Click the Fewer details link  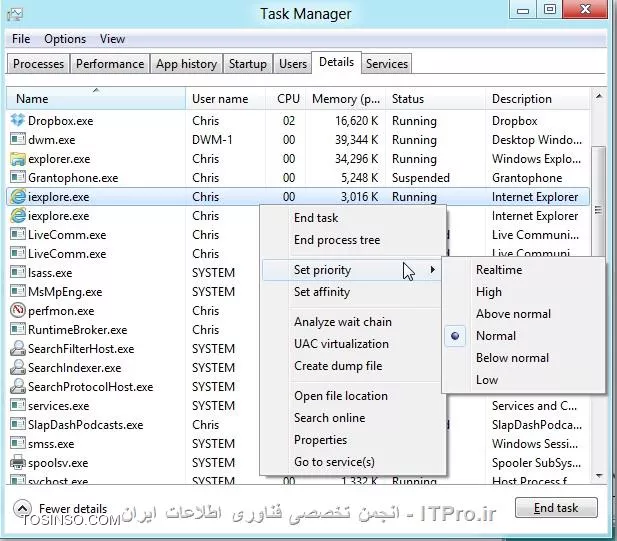pyautogui.click(x=73, y=508)
